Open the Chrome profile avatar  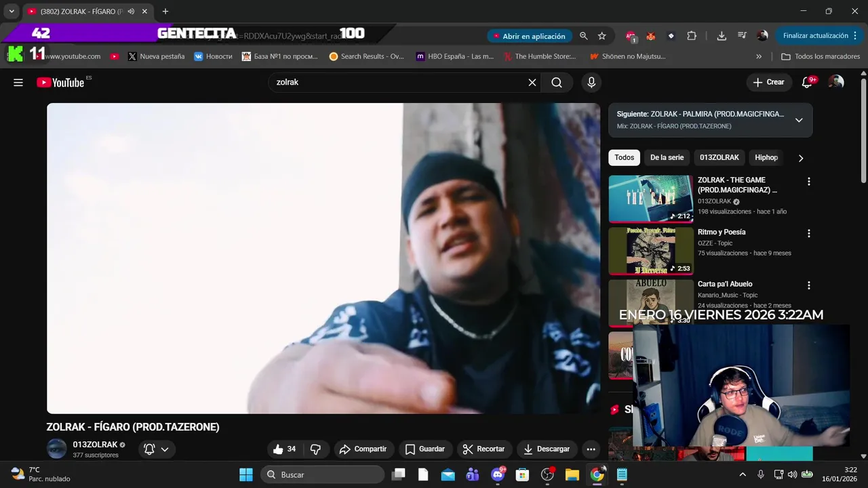[762, 36]
